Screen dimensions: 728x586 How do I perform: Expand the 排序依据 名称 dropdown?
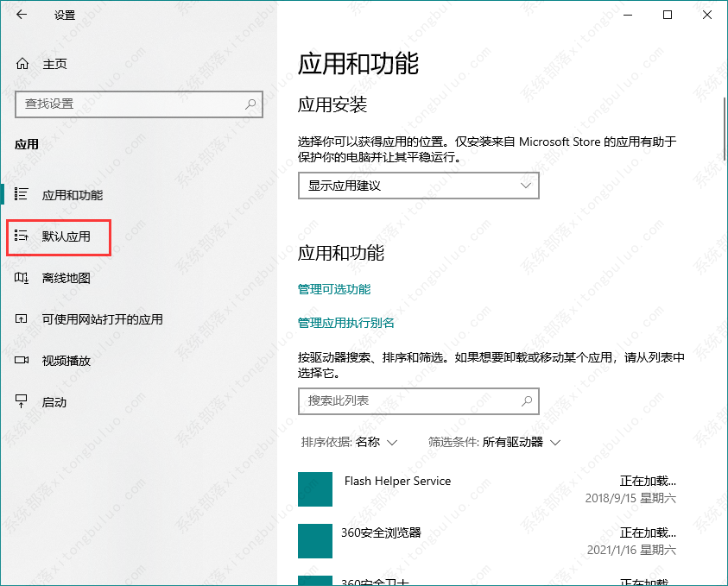click(x=349, y=442)
